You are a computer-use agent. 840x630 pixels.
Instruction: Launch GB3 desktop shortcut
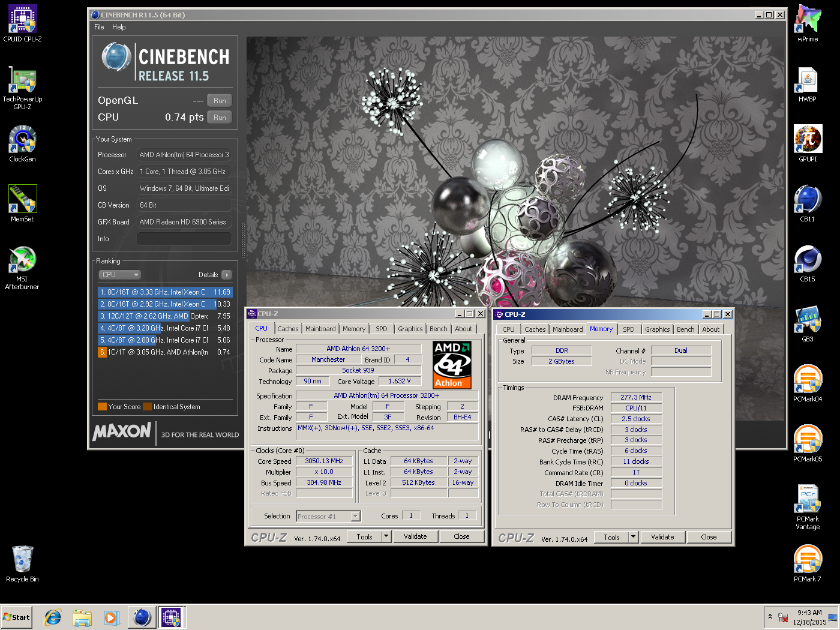(808, 324)
